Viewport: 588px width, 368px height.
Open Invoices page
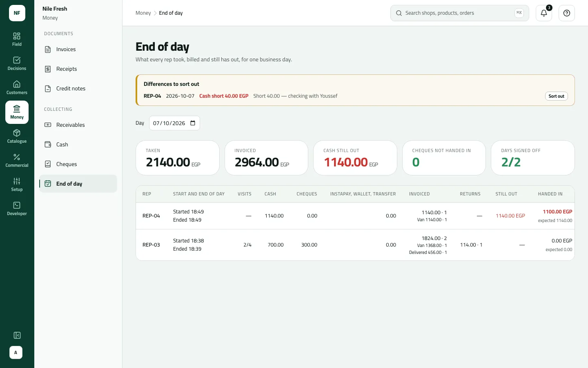tap(78, 49)
